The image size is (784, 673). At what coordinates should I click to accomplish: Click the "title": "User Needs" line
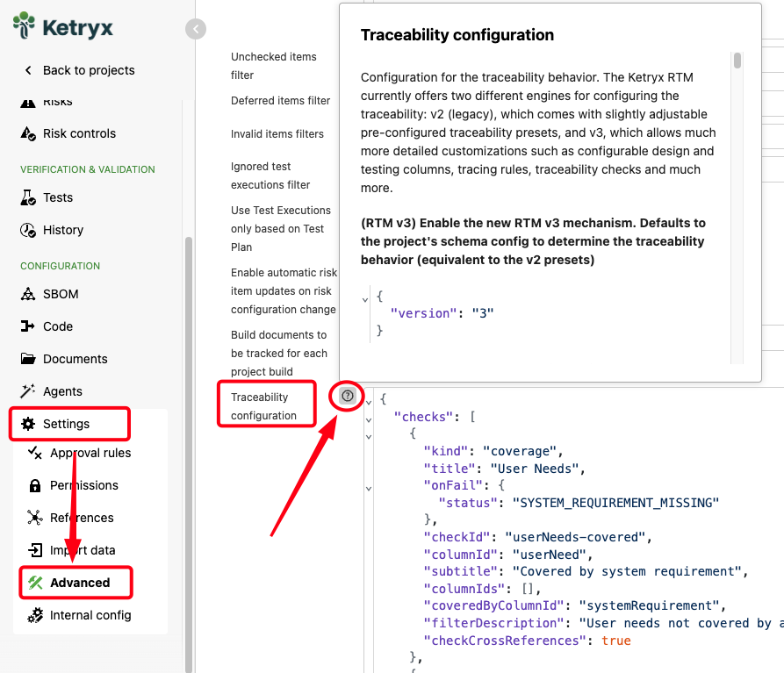[x=504, y=469]
